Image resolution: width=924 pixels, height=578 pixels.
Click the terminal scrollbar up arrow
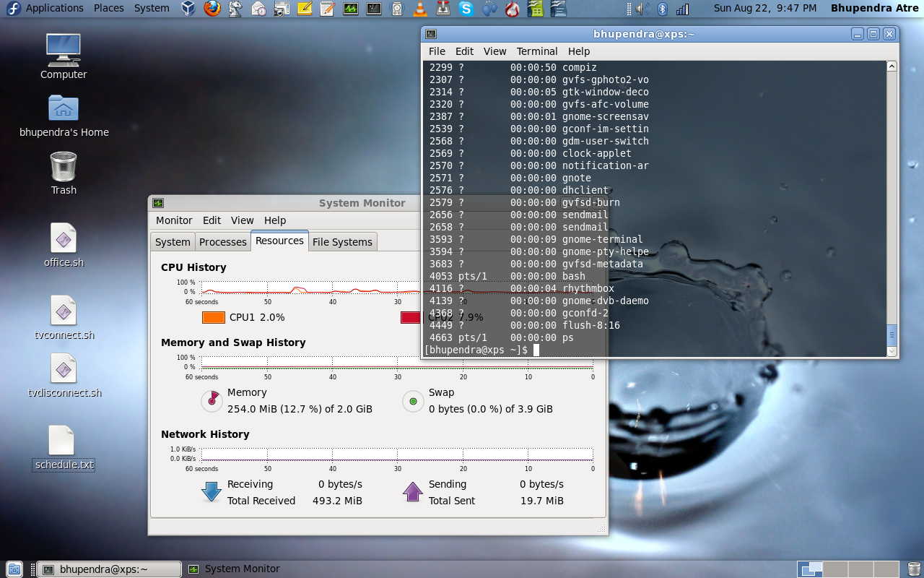click(x=892, y=66)
